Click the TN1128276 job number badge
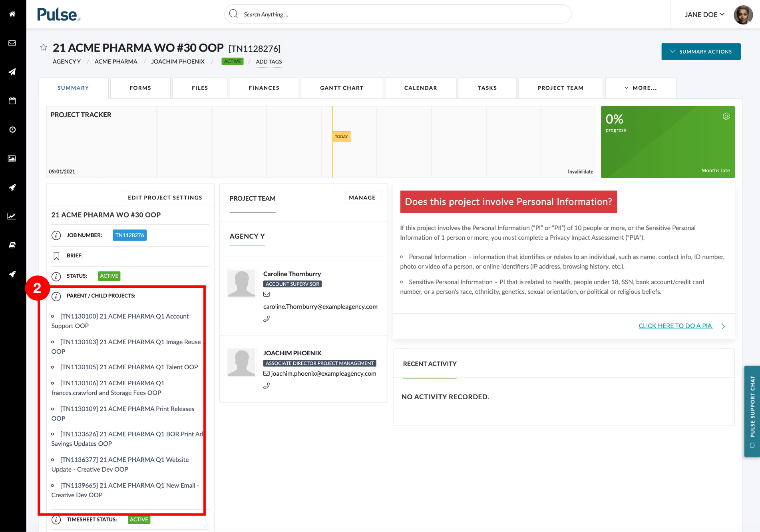Viewport: 760px width, 532px height. (129, 235)
